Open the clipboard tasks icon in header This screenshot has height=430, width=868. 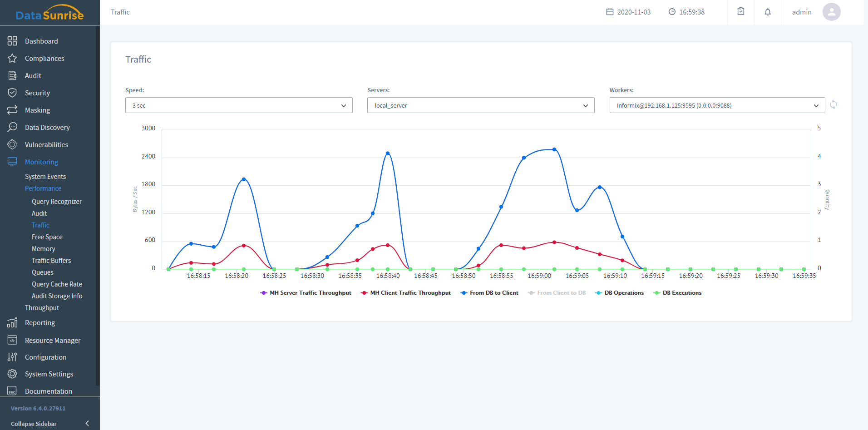point(741,12)
